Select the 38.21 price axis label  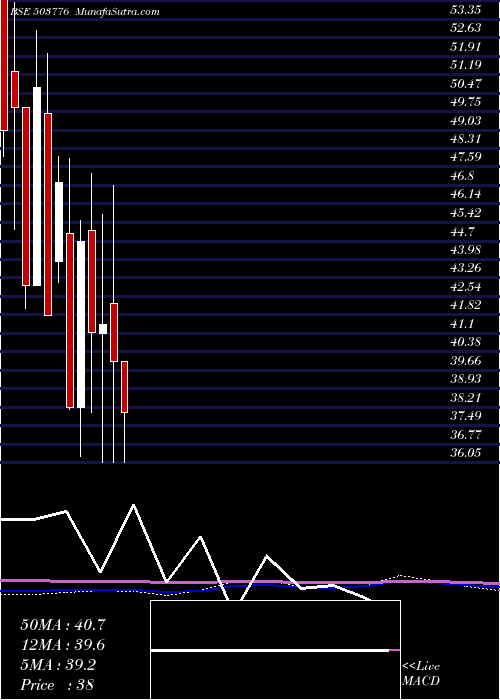click(x=466, y=397)
